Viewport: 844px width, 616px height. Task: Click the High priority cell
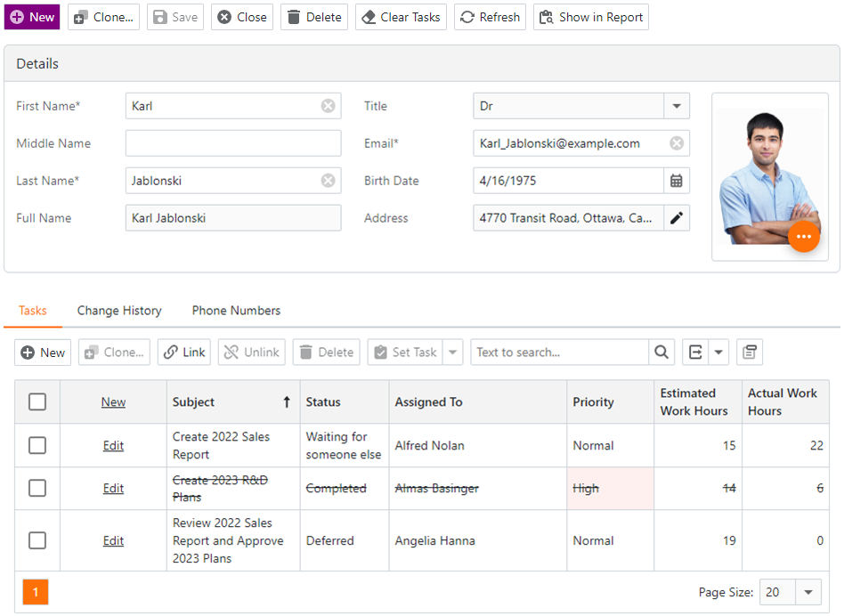pyautogui.click(x=611, y=489)
